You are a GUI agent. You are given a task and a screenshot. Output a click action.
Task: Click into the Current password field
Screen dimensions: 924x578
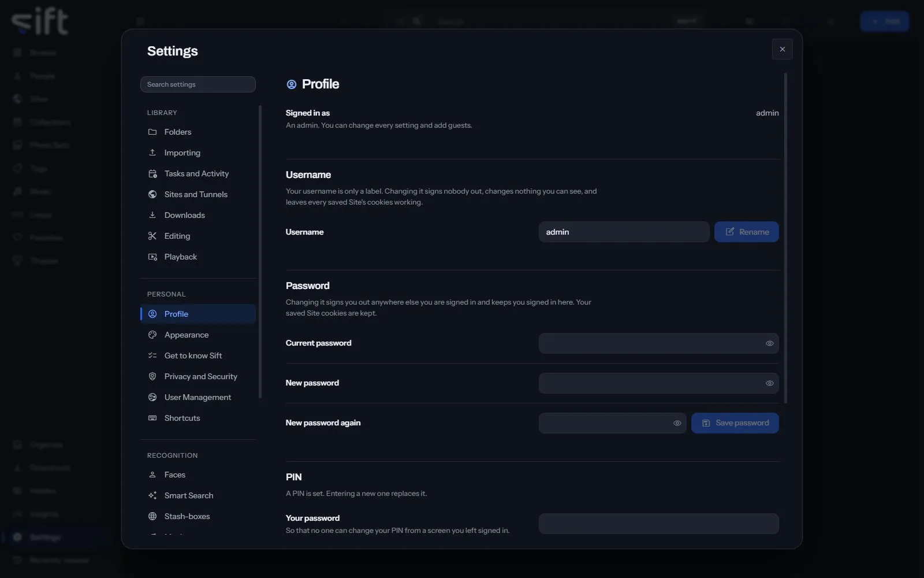[658, 343]
